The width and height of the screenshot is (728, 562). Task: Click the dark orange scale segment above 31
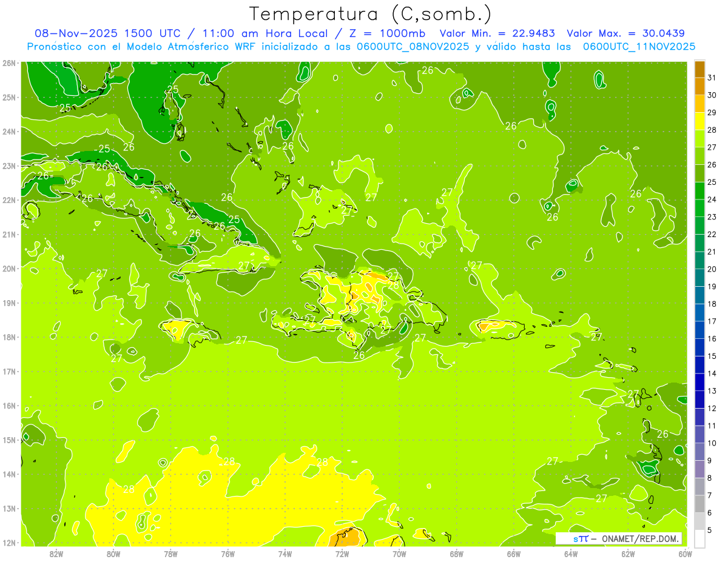699,70
